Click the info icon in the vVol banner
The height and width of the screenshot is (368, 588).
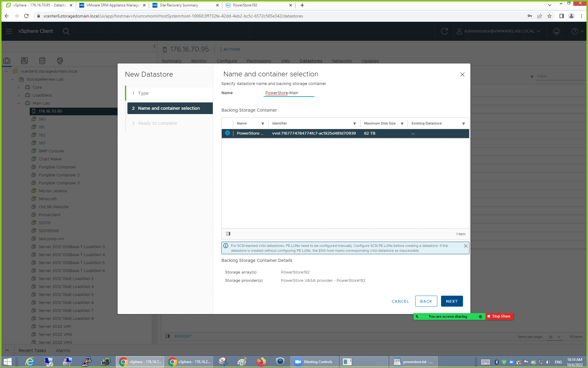coord(226,246)
